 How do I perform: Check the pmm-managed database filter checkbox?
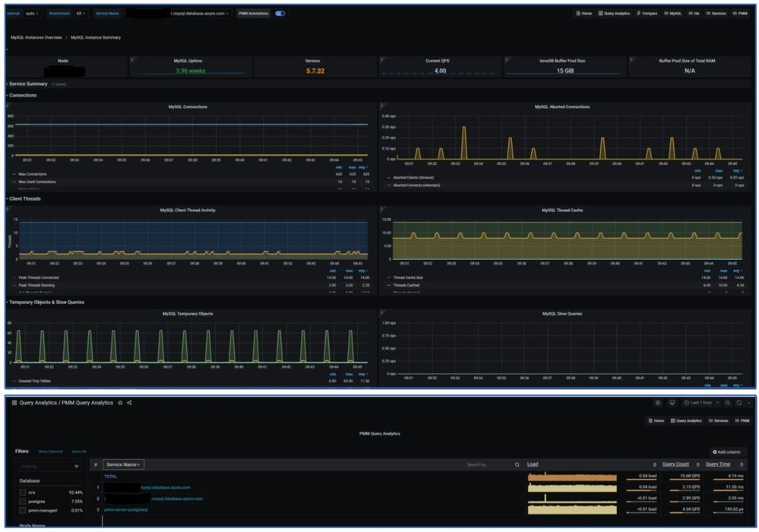point(22,510)
